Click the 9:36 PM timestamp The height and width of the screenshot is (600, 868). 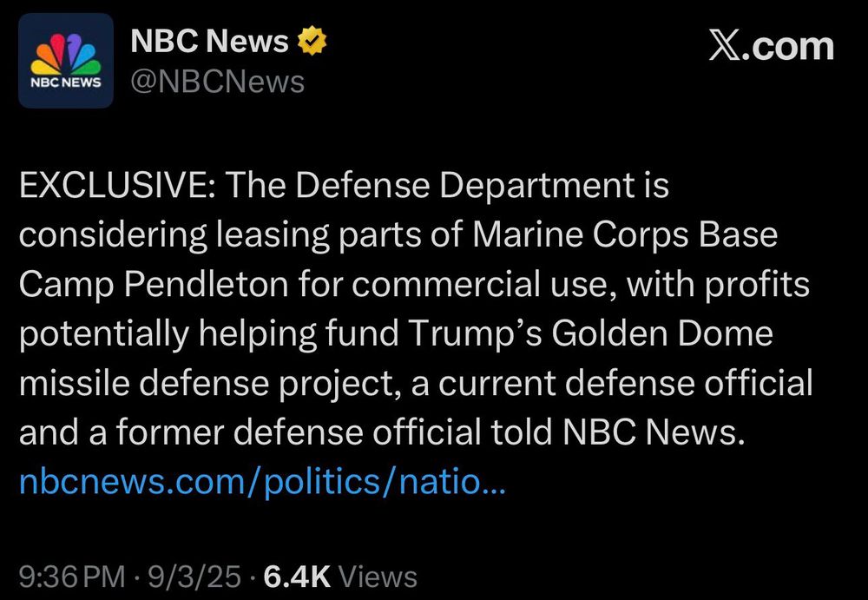click(72, 577)
